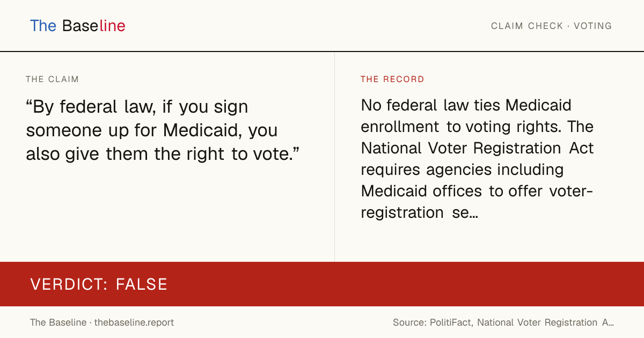Click THE CLAIM section heading
This screenshot has height=338, width=644.
[52, 79]
